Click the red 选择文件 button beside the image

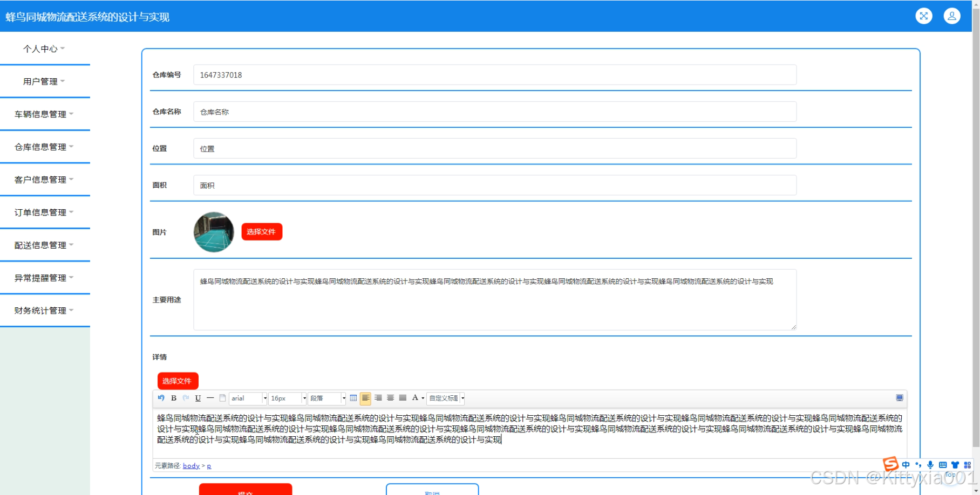pos(261,232)
